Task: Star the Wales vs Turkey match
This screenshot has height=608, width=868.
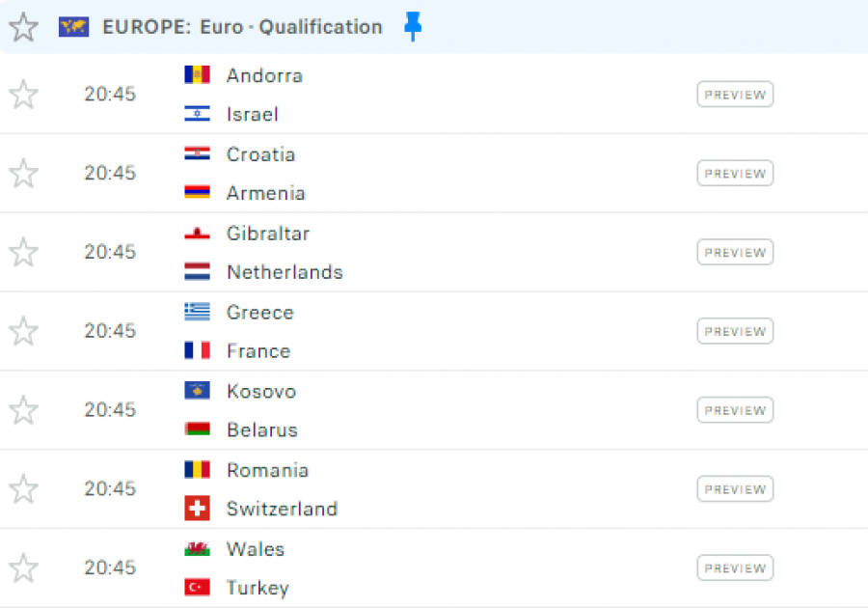Action: pos(23,568)
